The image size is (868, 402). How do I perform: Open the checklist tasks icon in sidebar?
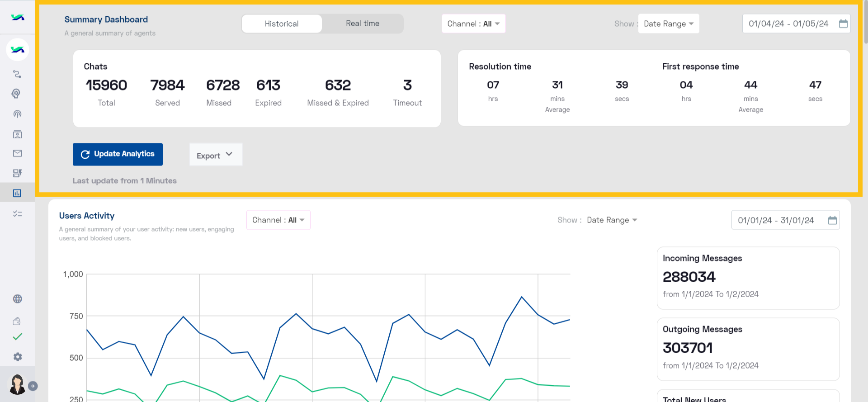[x=17, y=213]
